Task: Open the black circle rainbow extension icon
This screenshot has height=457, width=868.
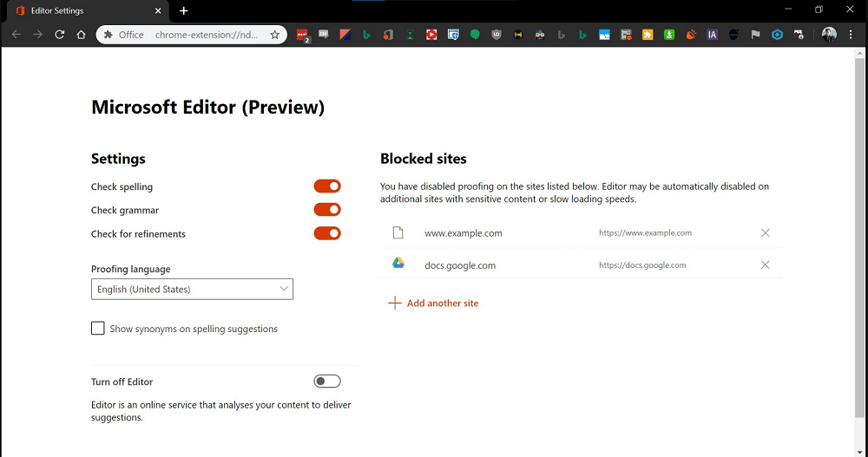Action: 517,35
